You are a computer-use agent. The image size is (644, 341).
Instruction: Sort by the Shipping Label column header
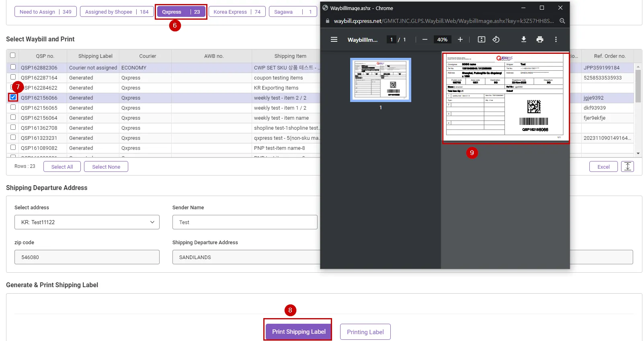pos(93,56)
